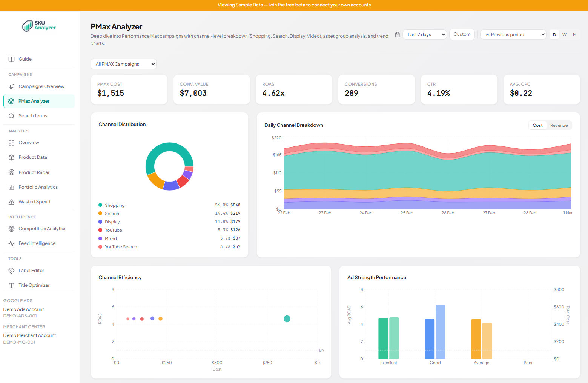Open Competition Analytics under Intelligence
Screen dimensions: 588x383
click(x=42, y=228)
